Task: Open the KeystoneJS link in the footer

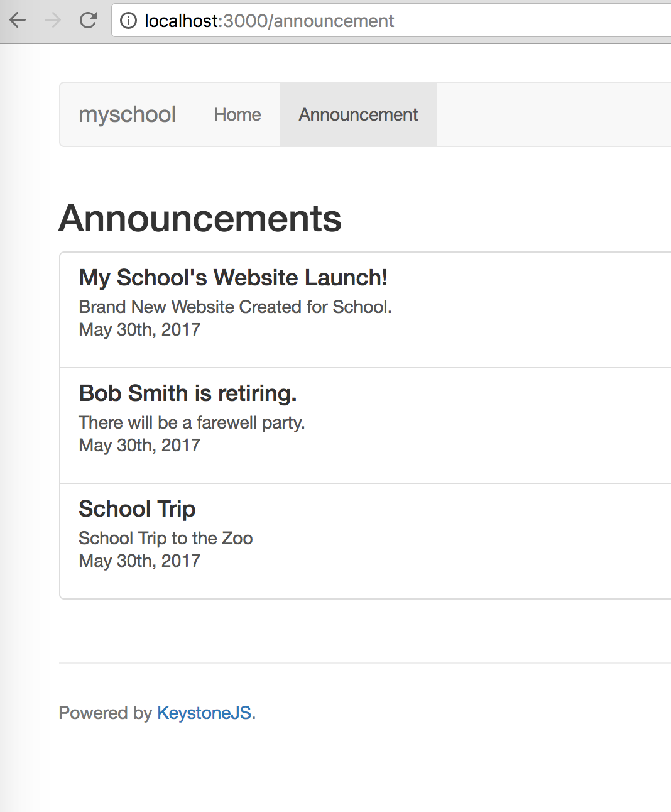Action: [204, 713]
